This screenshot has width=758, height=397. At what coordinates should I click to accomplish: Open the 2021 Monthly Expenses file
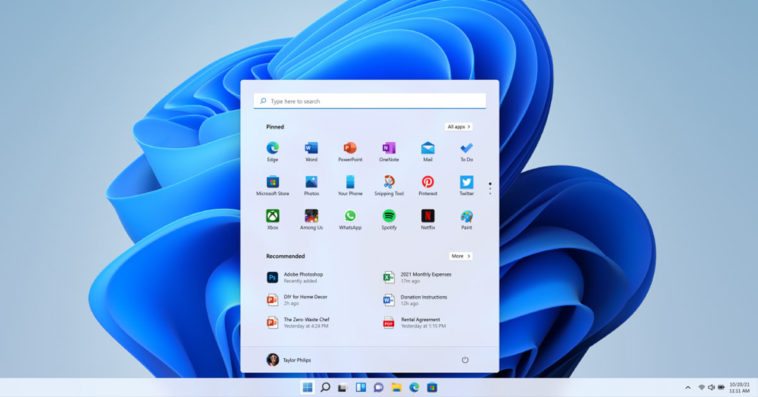click(417, 277)
